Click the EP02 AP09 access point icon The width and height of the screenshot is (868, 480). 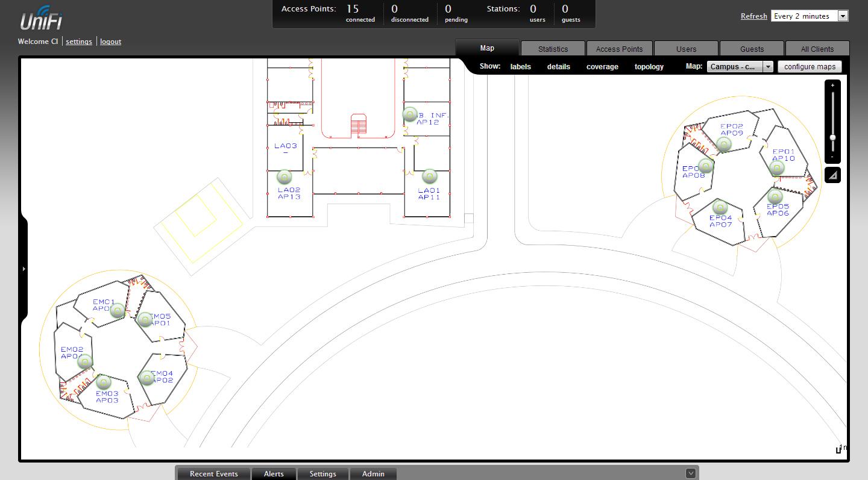point(724,144)
